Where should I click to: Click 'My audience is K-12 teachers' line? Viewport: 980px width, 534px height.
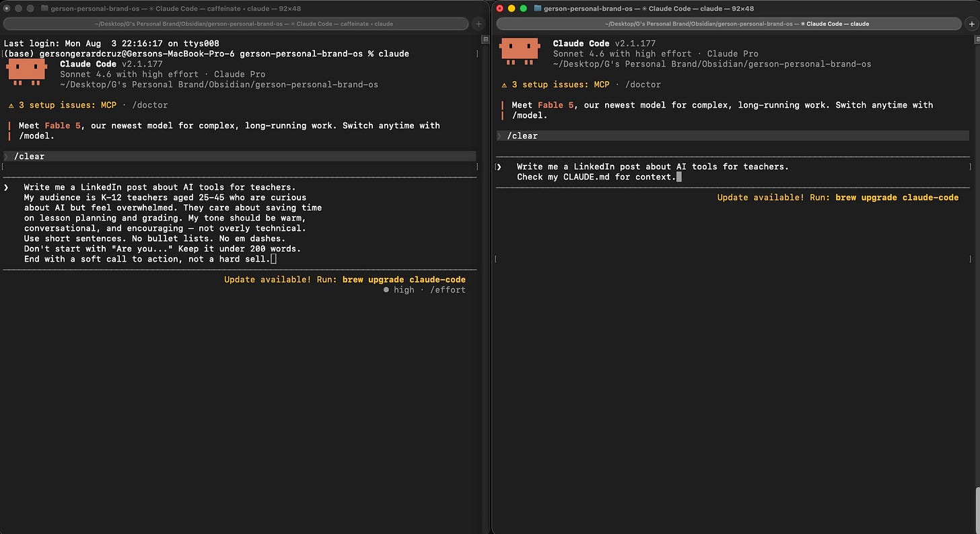(165, 198)
